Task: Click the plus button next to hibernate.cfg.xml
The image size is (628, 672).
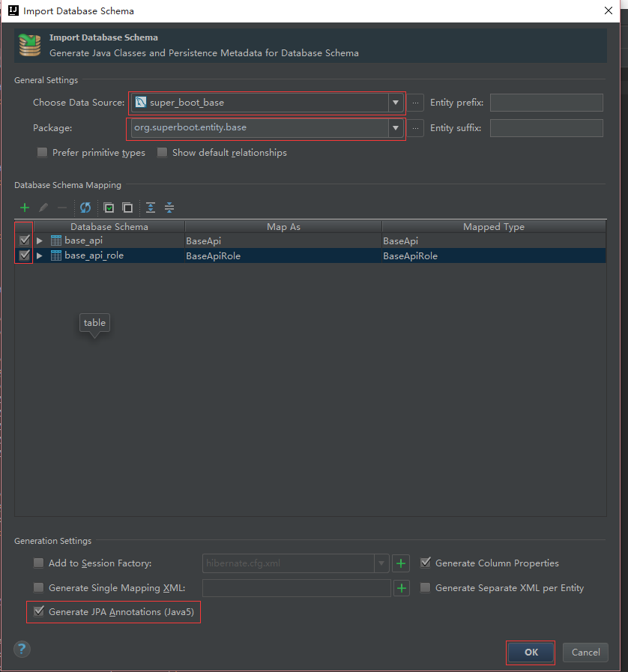Action: [x=401, y=563]
